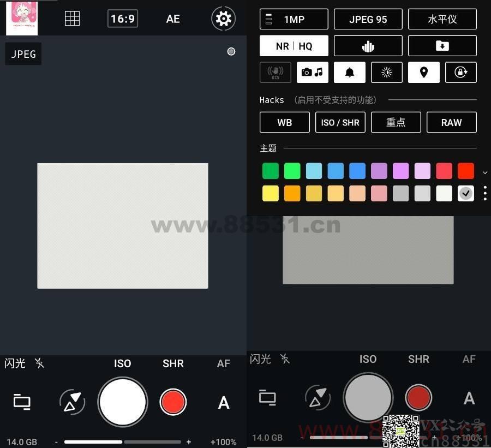This screenshot has height=448, width=491.
Task: Pick the pale lavender theme swatch
Action: (x=422, y=171)
